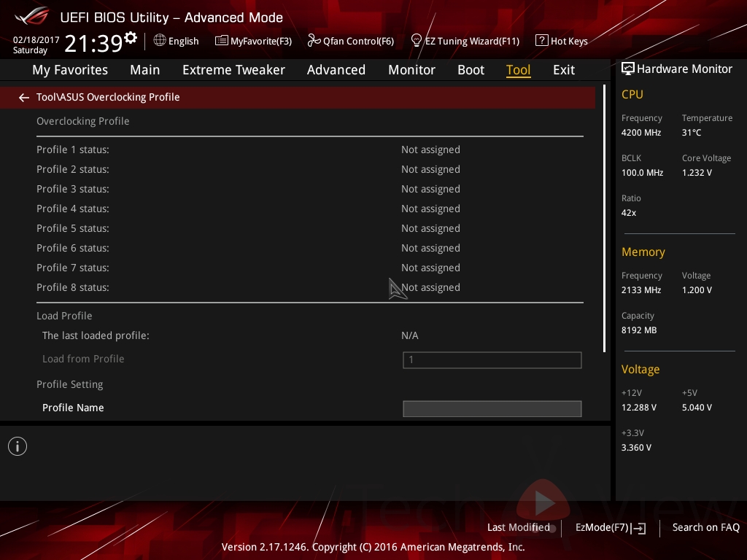Go back using the left arrow

24,98
